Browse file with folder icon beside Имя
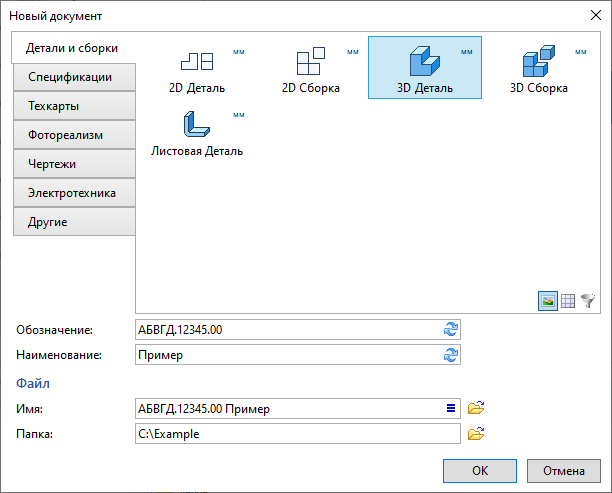This screenshot has width=612, height=493. click(x=477, y=408)
